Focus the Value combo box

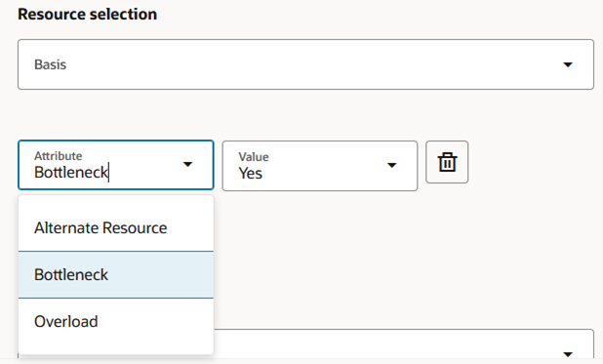pos(320,166)
